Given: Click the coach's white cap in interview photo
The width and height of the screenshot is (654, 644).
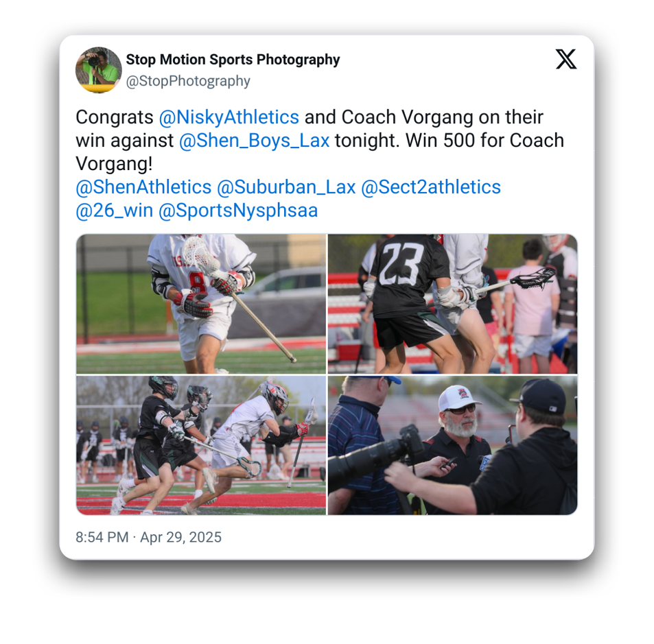Looking at the screenshot, I should point(459,398).
